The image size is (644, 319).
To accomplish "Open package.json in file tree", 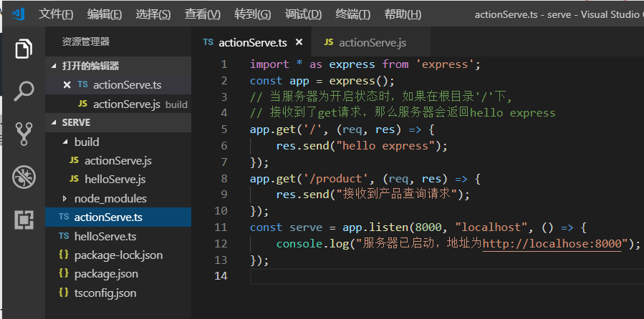I will (x=118, y=273).
